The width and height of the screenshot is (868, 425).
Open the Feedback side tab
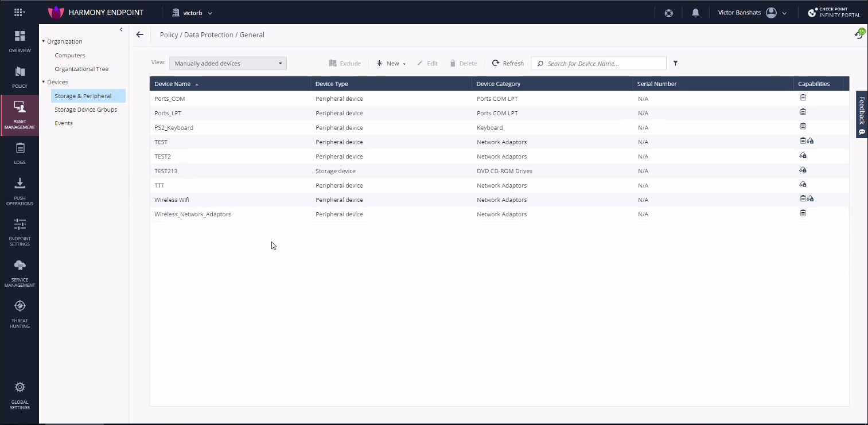(862, 115)
